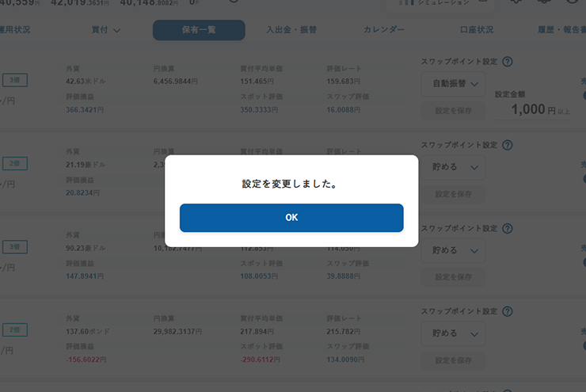
Task: Select the 159.683円 valuation rate
Action: point(344,81)
